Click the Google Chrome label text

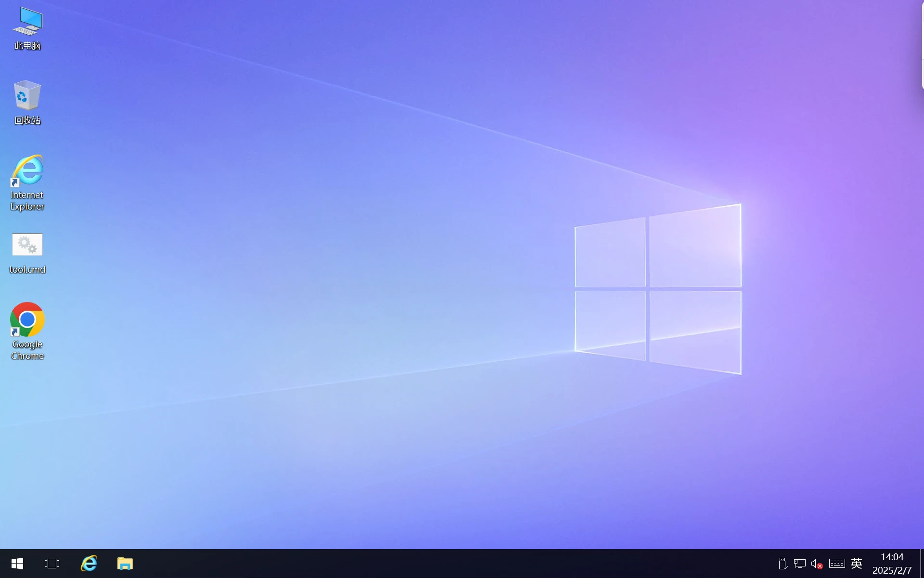coord(27,350)
